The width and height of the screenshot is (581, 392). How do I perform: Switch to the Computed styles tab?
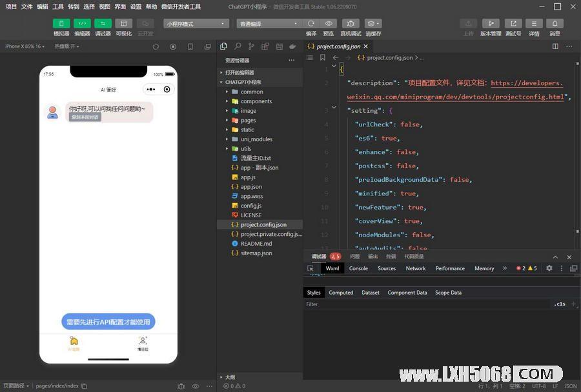(341, 293)
